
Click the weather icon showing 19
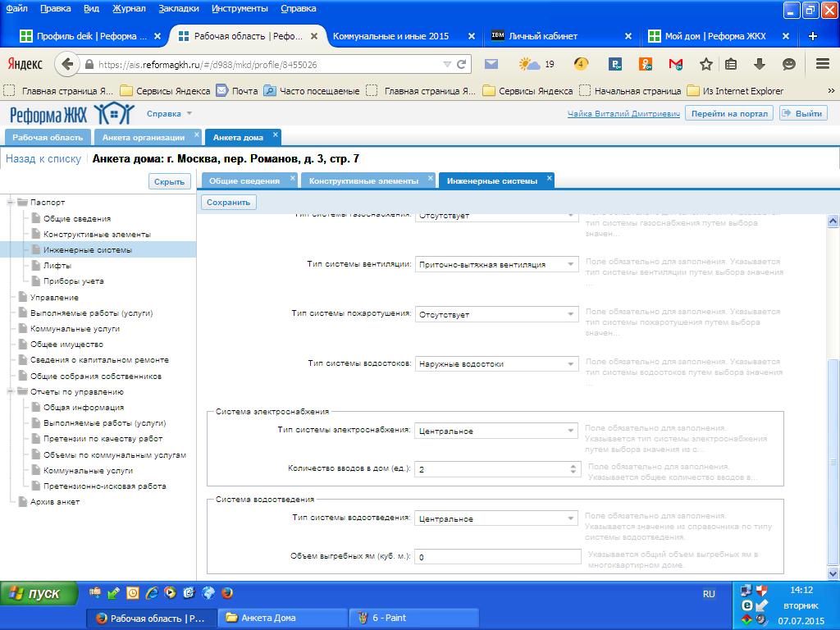pyautogui.click(x=536, y=64)
